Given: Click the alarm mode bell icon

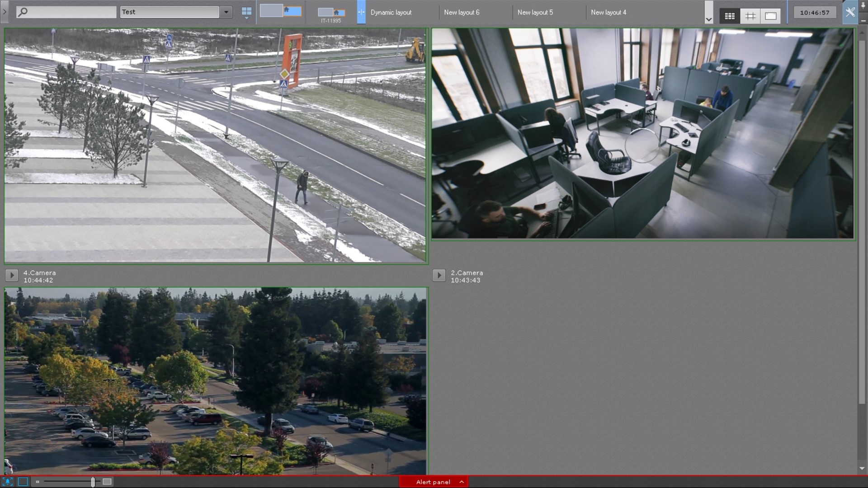Looking at the screenshot, I should tap(8, 482).
